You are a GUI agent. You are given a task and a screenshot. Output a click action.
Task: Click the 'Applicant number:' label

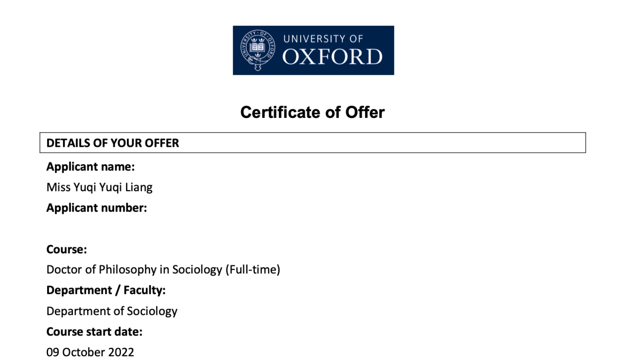(x=97, y=208)
